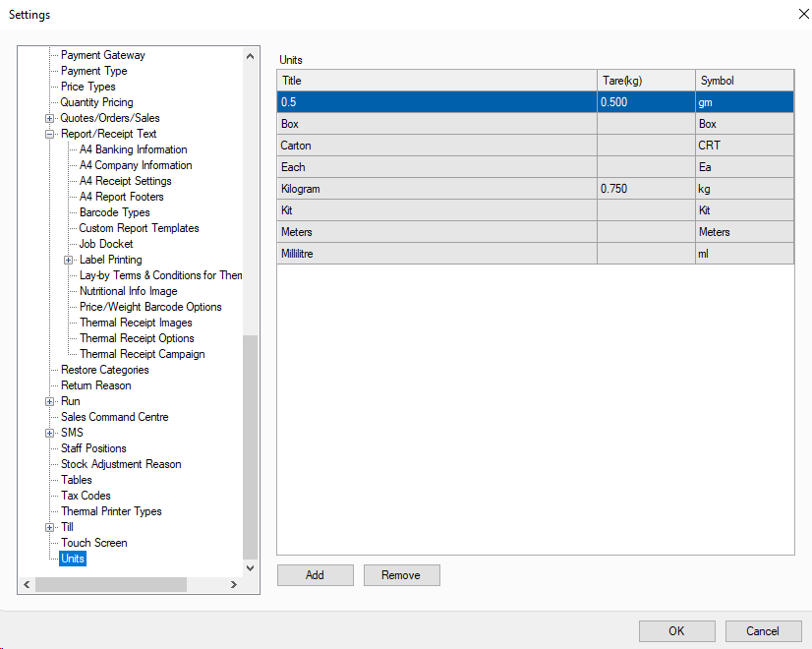Image resolution: width=812 pixels, height=649 pixels.
Task: Expand the SMS tree node
Action: coord(50,433)
